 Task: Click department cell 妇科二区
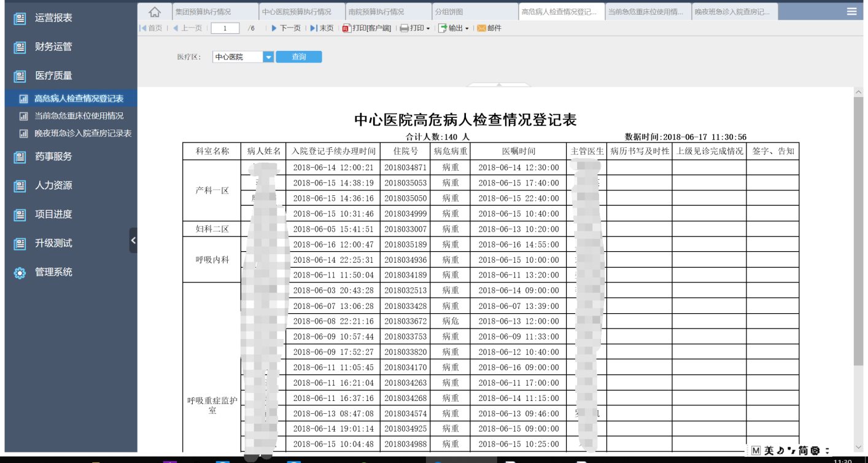(x=212, y=229)
